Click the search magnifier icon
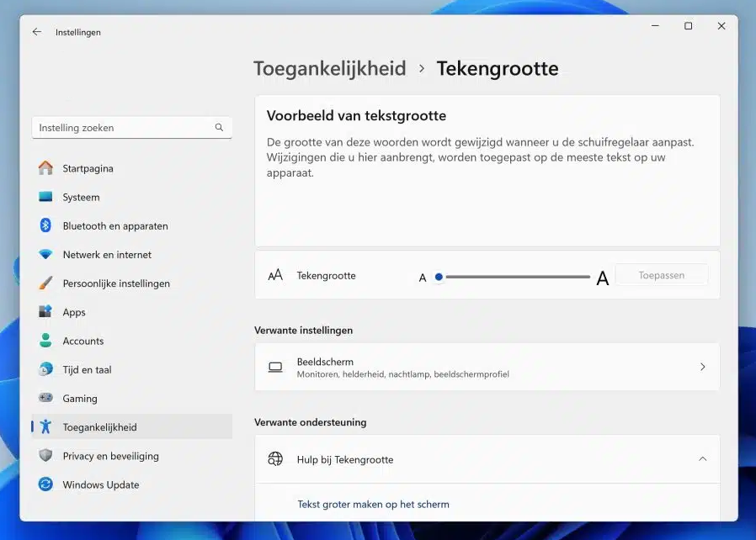Screen dimensions: 756x540 [x=219, y=128]
